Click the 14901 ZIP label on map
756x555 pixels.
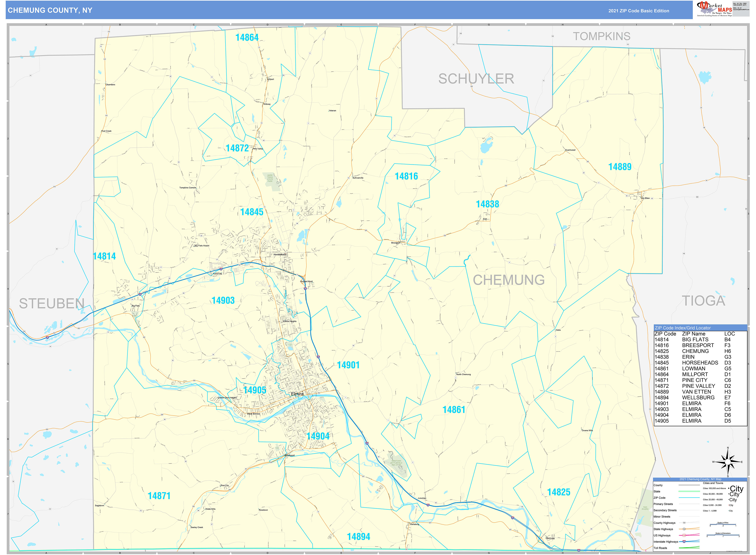tap(348, 365)
